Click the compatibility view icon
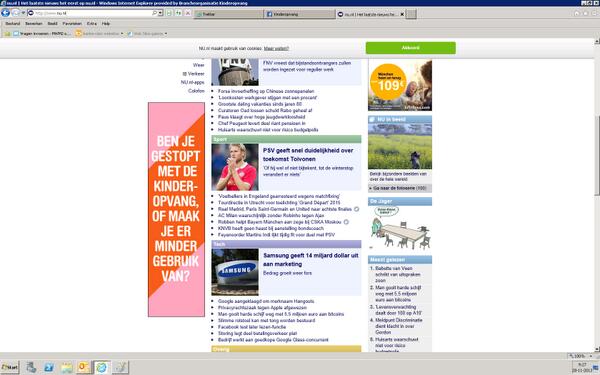The width and height of the screenshot is (600, 375). pos(169,13)
